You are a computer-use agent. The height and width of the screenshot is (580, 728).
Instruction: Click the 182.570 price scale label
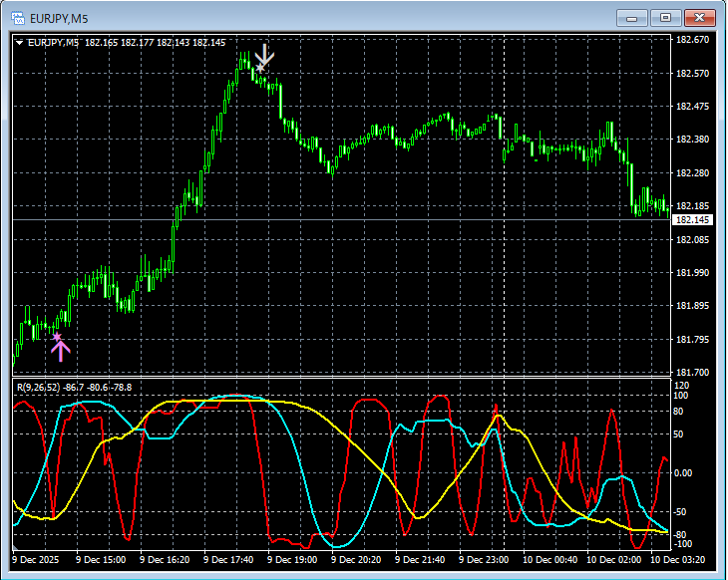click(692, 74)
